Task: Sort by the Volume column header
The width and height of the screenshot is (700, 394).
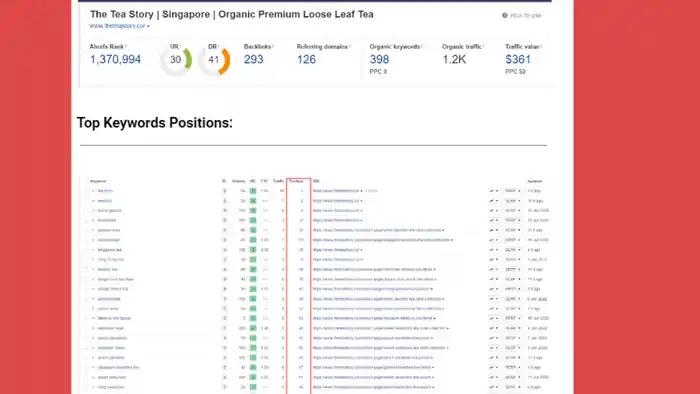Action: click(239, 181)
